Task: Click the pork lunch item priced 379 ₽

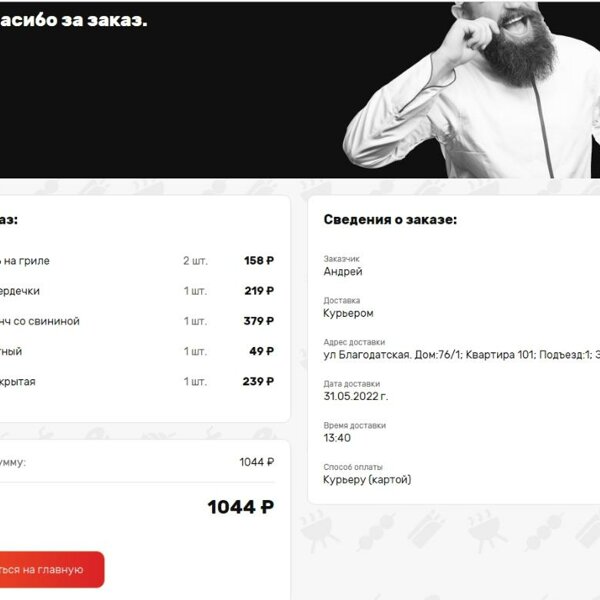Action: (x=137, y=321)
